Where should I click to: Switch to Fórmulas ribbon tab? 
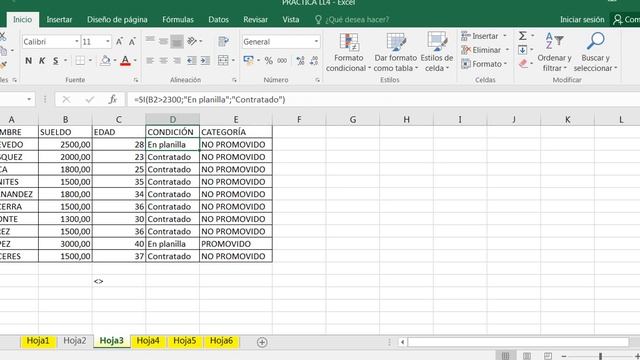click(x=178, y=20)
